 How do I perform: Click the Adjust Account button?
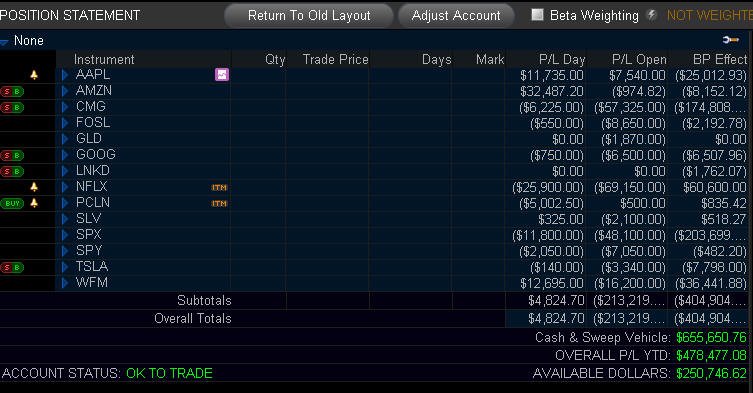[456, 16]
